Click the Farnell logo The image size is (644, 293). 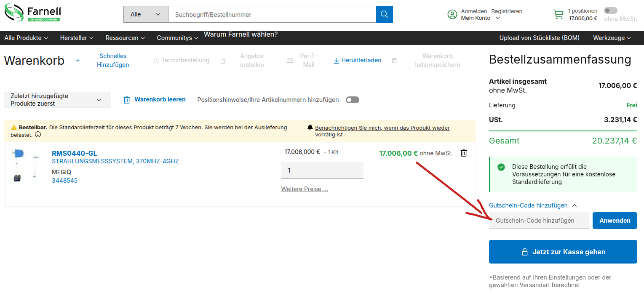tap(32, 13)
